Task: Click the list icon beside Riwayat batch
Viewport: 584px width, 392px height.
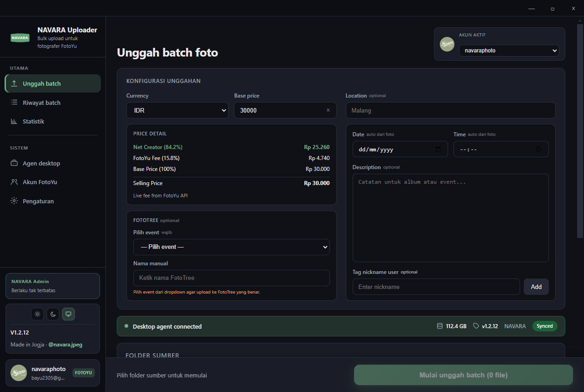Action: [14, 103]
